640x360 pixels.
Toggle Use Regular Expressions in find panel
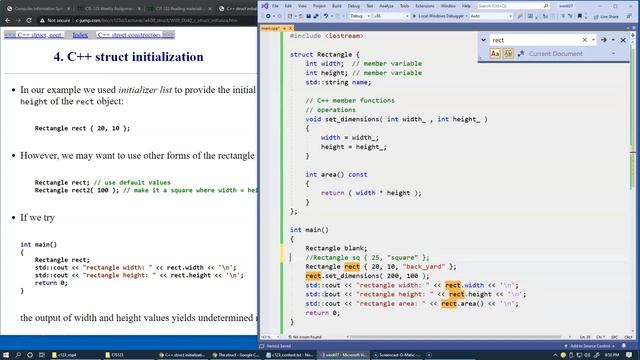tap(521, 53)
